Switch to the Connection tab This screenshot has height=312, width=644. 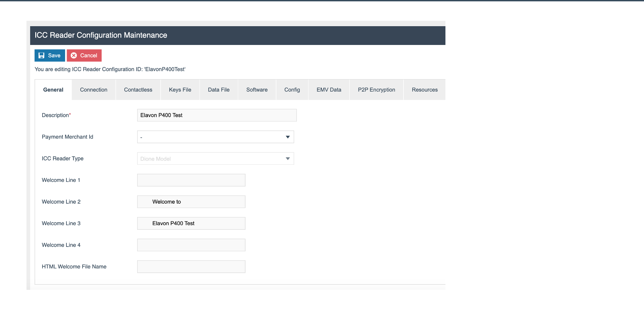tap(94, 90)
